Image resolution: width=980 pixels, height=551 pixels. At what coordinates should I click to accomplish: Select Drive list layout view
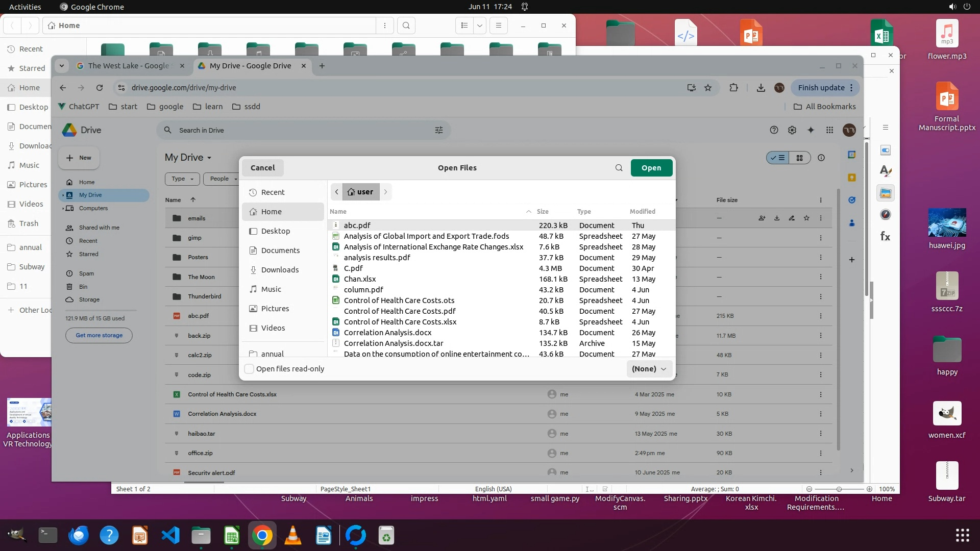778,158
